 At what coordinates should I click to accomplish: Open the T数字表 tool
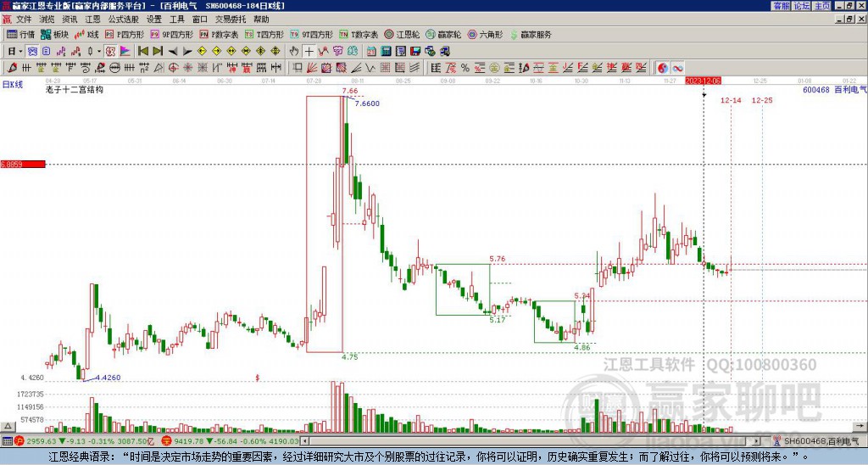click(x=359, y=34)
